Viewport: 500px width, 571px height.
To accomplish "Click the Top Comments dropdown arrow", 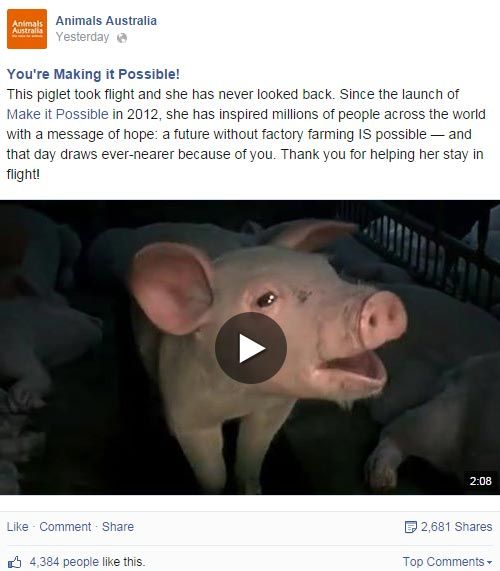I will click(489, 563).
